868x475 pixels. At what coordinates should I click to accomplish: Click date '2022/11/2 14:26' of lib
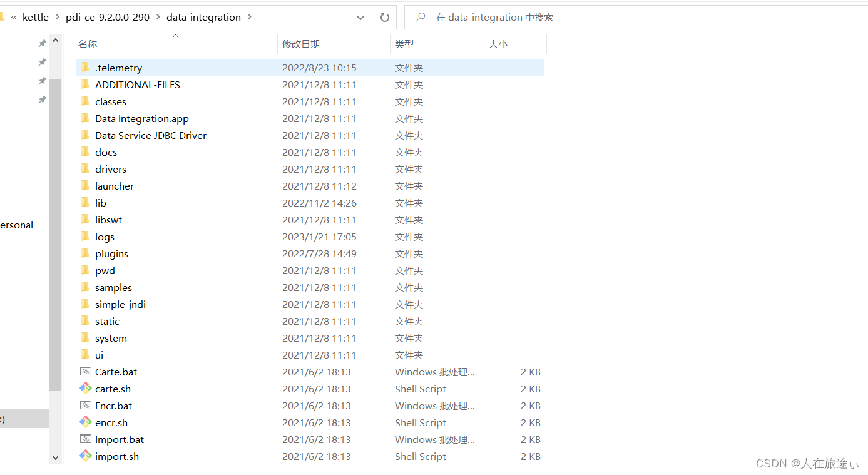tap(319, 203)
